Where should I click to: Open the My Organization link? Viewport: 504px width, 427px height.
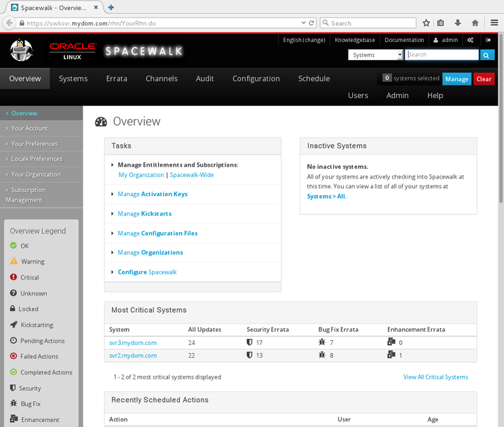point(141,174)
